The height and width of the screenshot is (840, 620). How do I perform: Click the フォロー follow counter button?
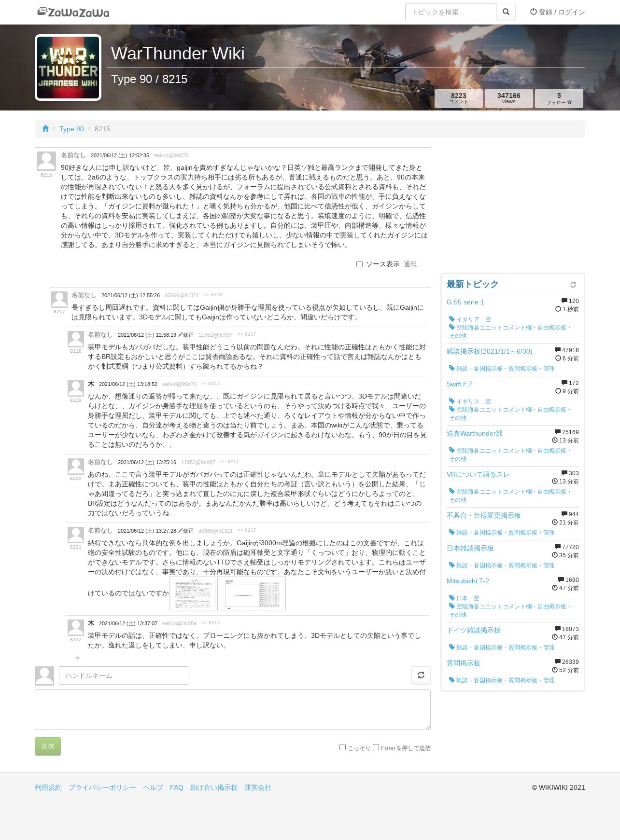click(559, 98)
